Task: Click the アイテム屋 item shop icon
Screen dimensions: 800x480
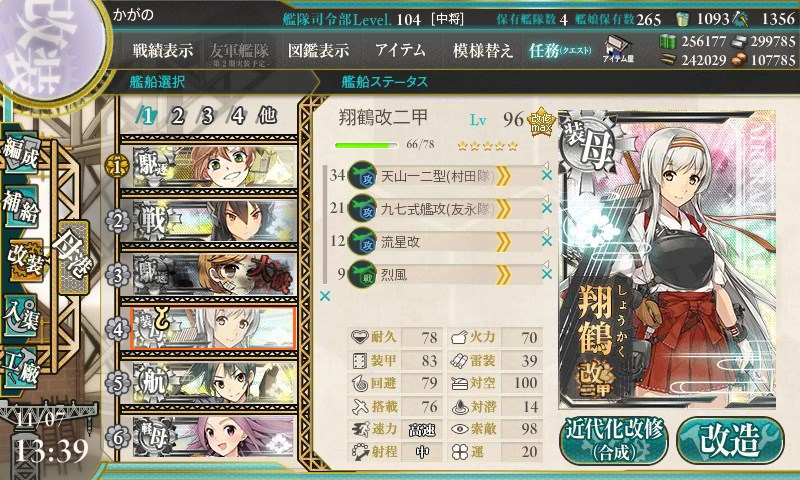Action: [618, 49]
